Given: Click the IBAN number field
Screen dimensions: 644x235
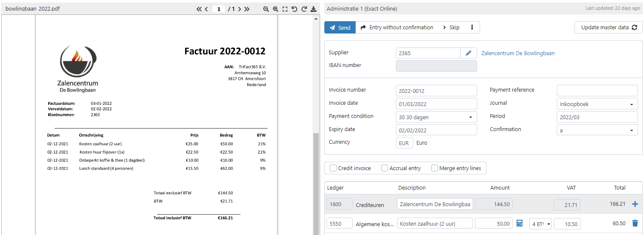Looking at the screenshot, I should 436,66.
